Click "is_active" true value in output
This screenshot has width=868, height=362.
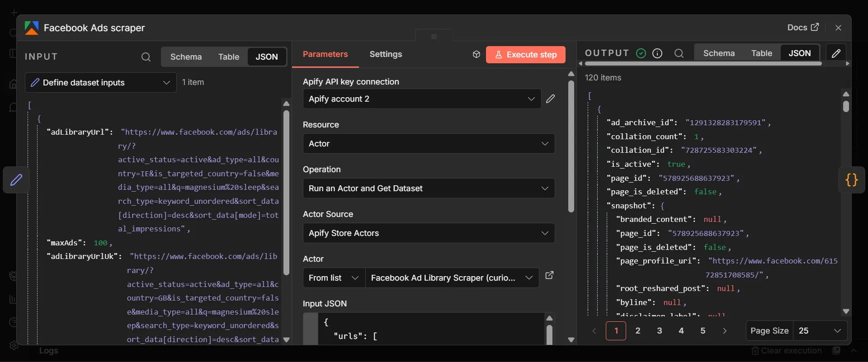(676, 164)
